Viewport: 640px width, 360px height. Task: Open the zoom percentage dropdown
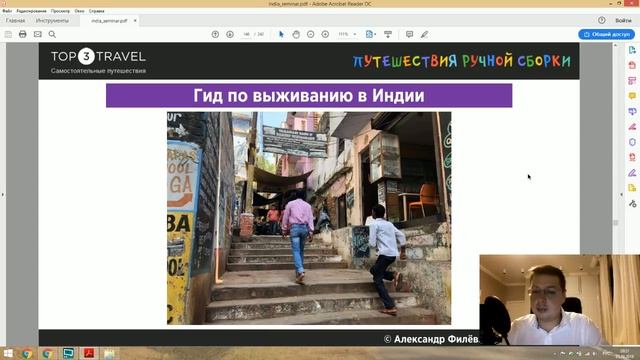pyautogui.click(x=355, y=34)
